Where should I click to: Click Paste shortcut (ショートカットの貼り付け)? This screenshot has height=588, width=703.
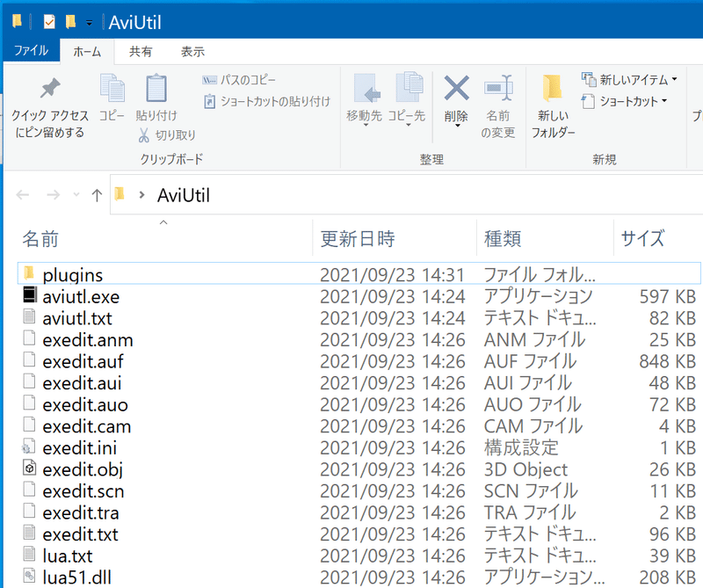point(267,101)
